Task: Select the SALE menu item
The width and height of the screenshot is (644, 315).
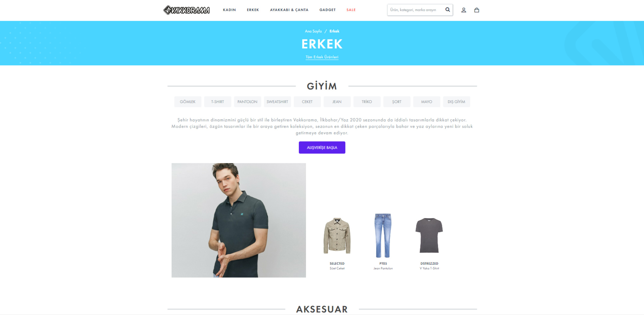Action: click(351, 10)
